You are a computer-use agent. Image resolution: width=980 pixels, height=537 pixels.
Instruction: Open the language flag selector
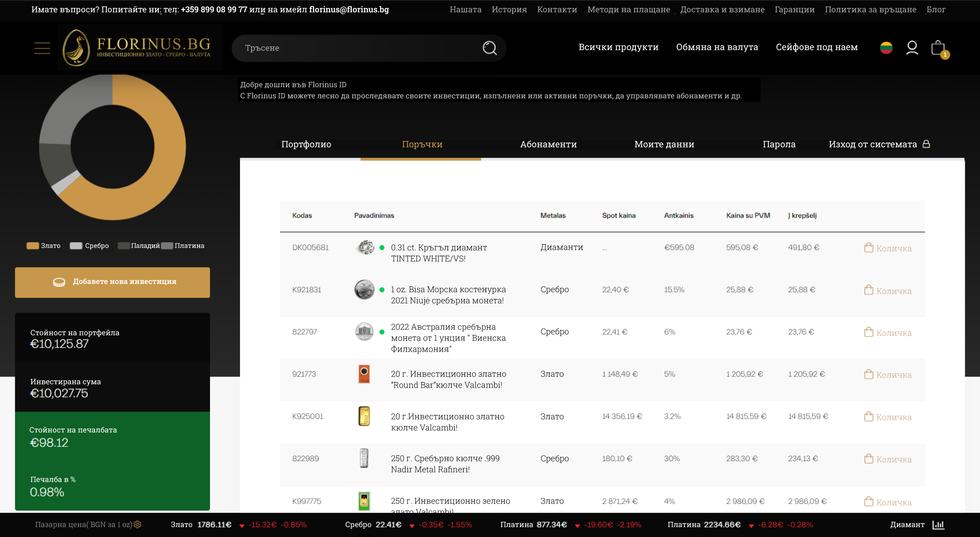click(x=886, y=48)
